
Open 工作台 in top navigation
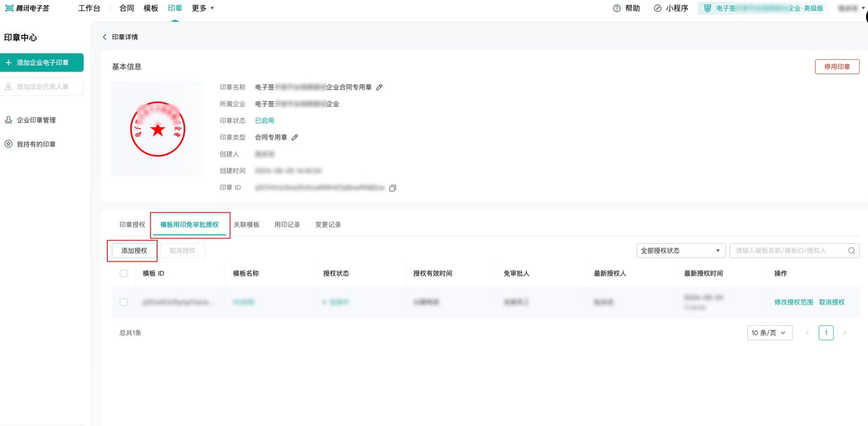(x=89, y=8)
